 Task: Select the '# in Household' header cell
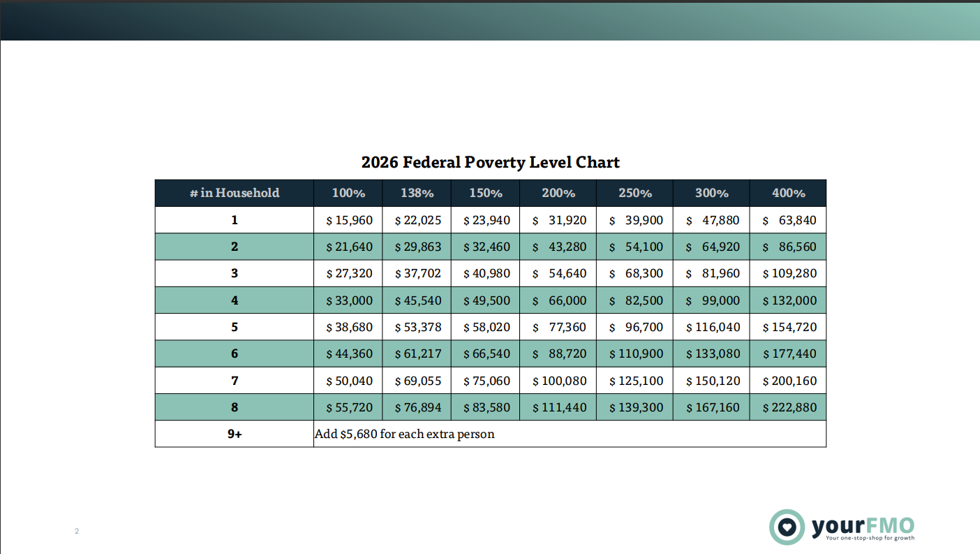point(234,193)
